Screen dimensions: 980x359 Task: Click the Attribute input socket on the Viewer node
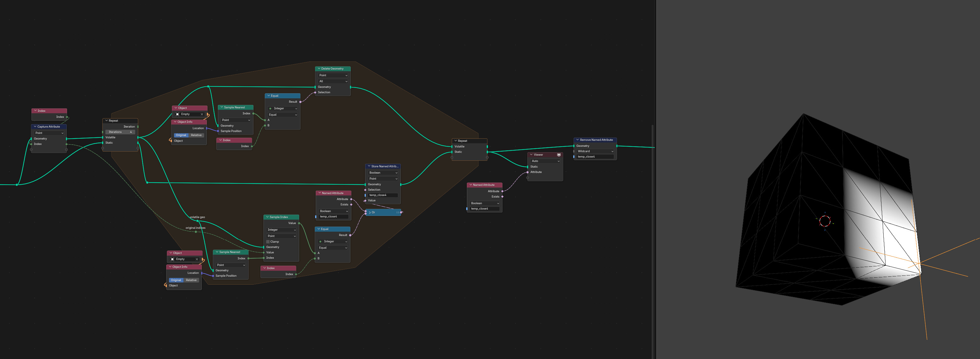pyautogui.click(x=527, y=172)
